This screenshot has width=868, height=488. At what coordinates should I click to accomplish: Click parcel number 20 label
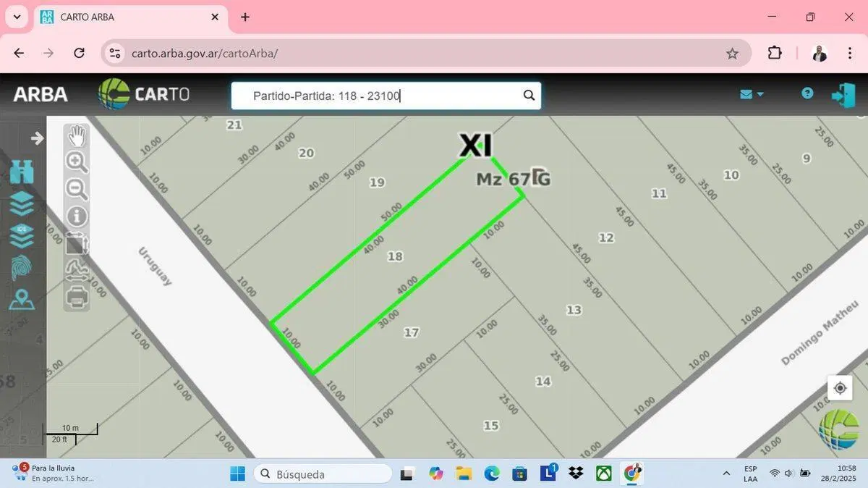(307, 153)
